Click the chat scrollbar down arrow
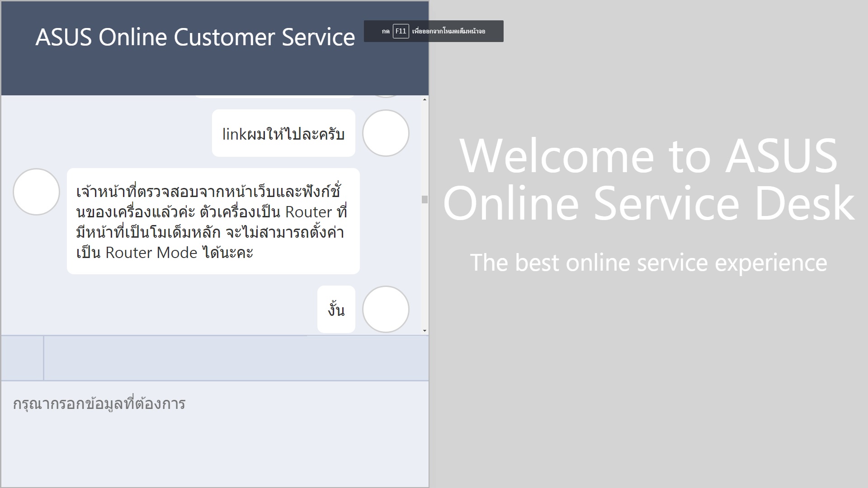Image resolution: width=868 pixels, height=488 pixels. coord(425,331)
